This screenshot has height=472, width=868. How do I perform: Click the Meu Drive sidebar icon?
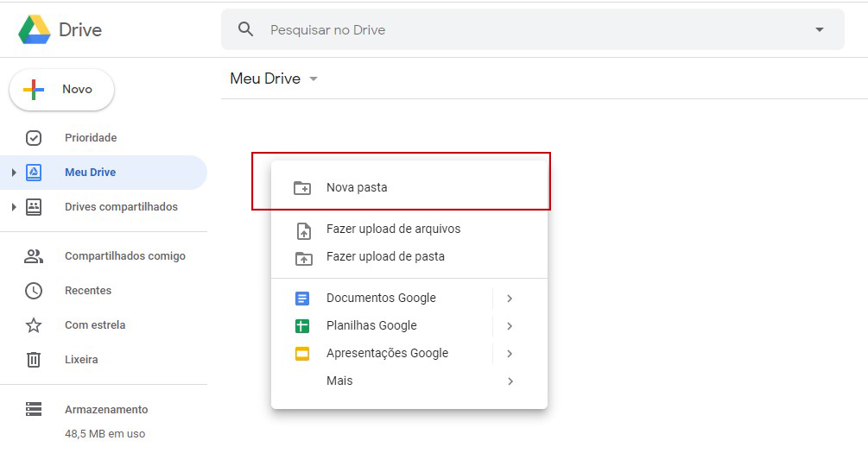pyautogui.click(x=34, y=173)
